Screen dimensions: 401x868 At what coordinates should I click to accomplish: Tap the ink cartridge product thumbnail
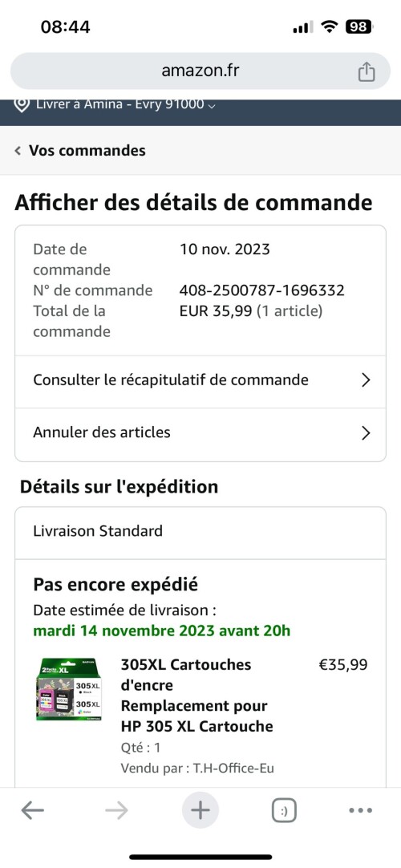(x=69, y=689)
